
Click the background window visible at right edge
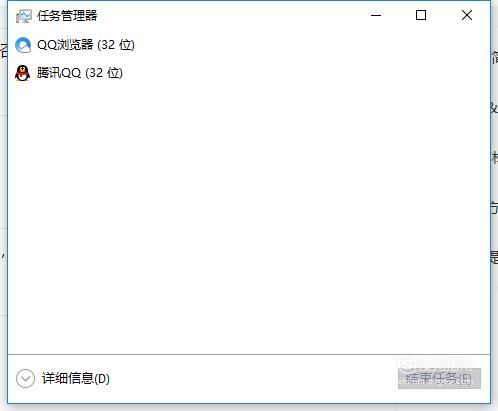pyautogui.click(x=495, y=200)
